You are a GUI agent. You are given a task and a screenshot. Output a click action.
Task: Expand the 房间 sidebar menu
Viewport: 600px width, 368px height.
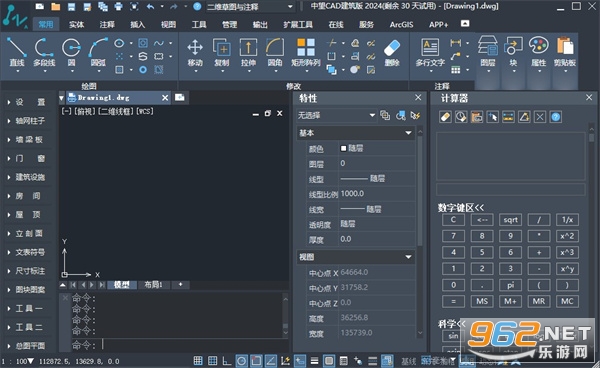pos(27,196)
